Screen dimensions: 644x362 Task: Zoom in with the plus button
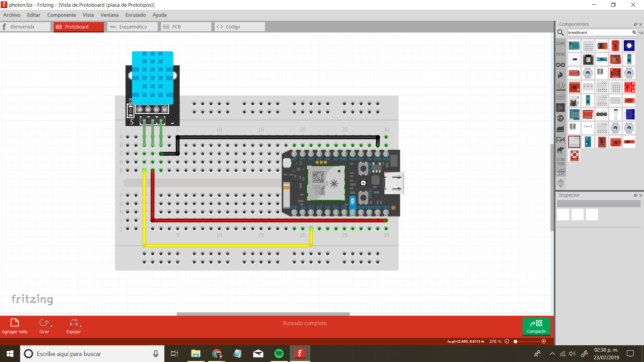click(x=544, y=341)
